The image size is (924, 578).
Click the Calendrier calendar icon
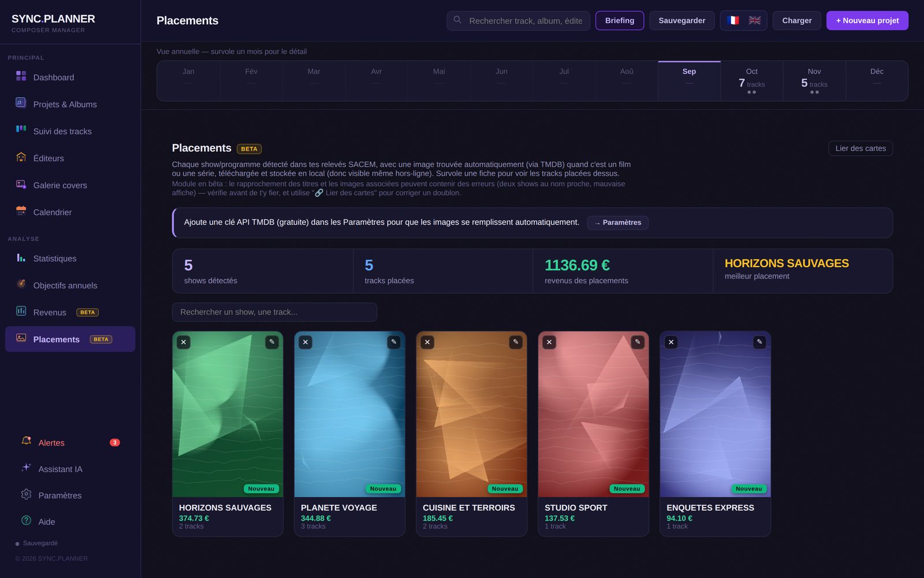(x=21, y=211)
